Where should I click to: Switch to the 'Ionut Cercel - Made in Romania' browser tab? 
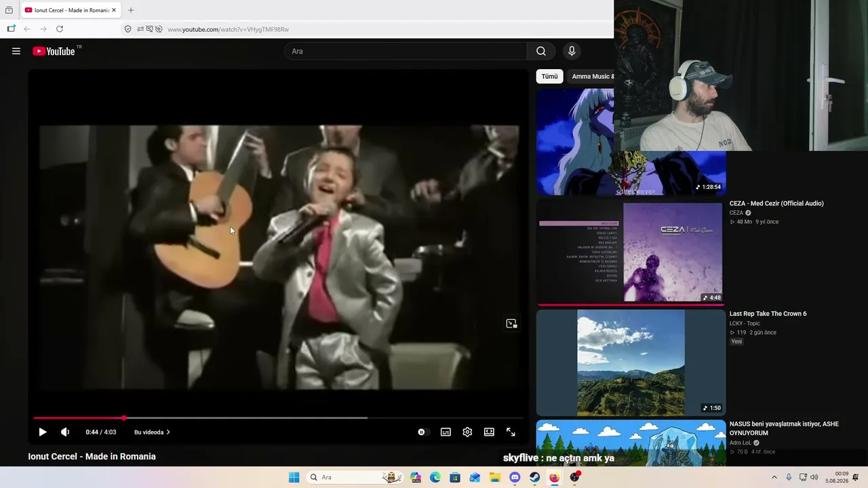(x=71, y=10)
